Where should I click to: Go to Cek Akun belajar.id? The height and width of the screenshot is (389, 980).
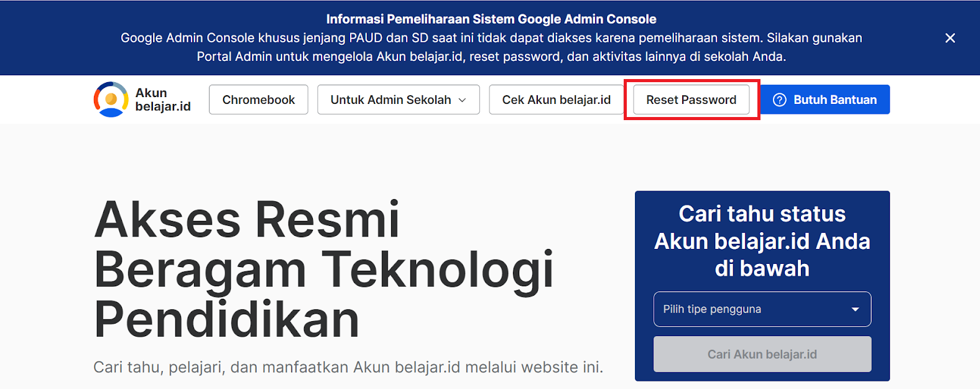coord(557,100)
